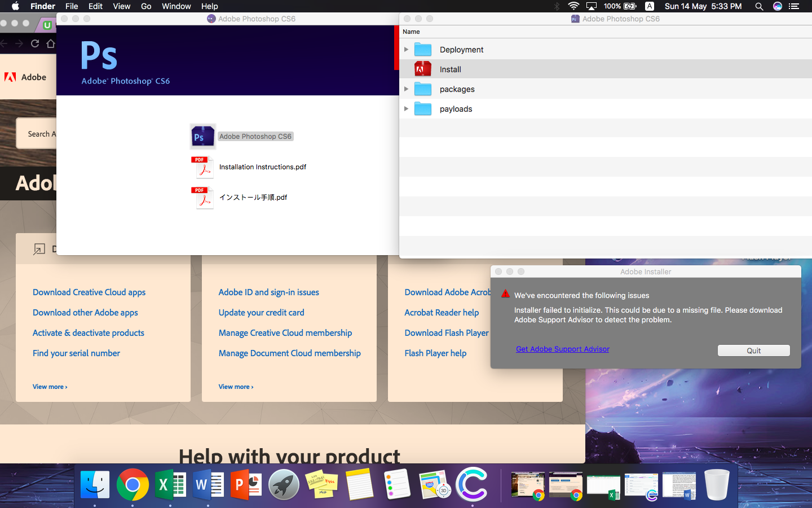Restore minimized Excel window from Dock
Image resolution: width=812 pixels, height=508 pixels.
point(603,486)
